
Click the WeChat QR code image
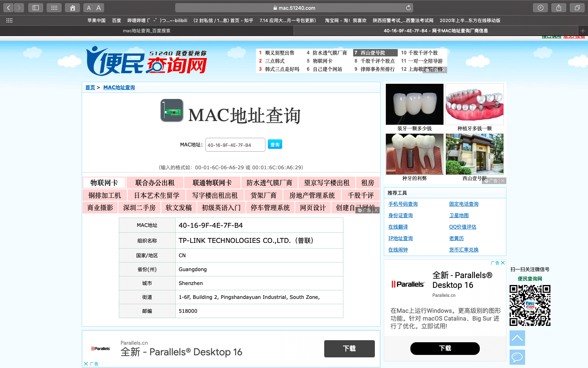530,305
